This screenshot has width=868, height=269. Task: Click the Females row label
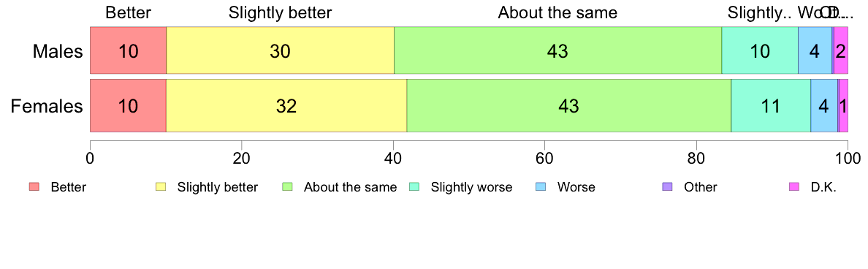[47, 106]
